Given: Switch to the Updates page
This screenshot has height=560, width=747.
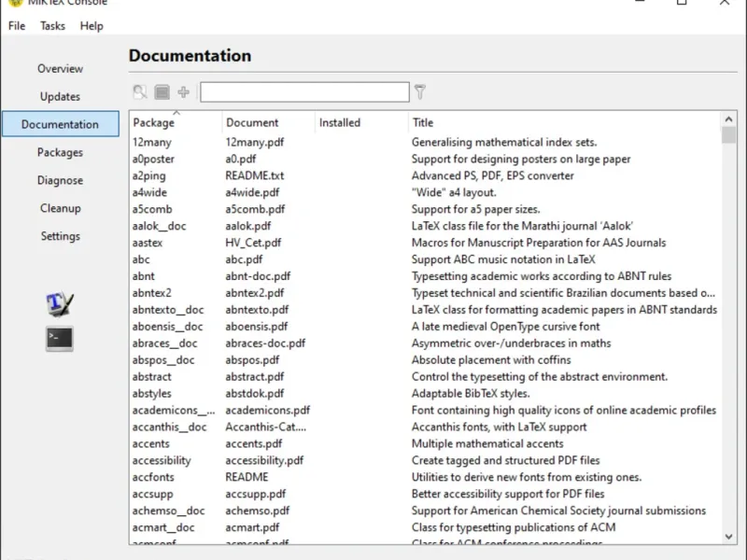Looking at the screenshot, I should pos(60,97).
